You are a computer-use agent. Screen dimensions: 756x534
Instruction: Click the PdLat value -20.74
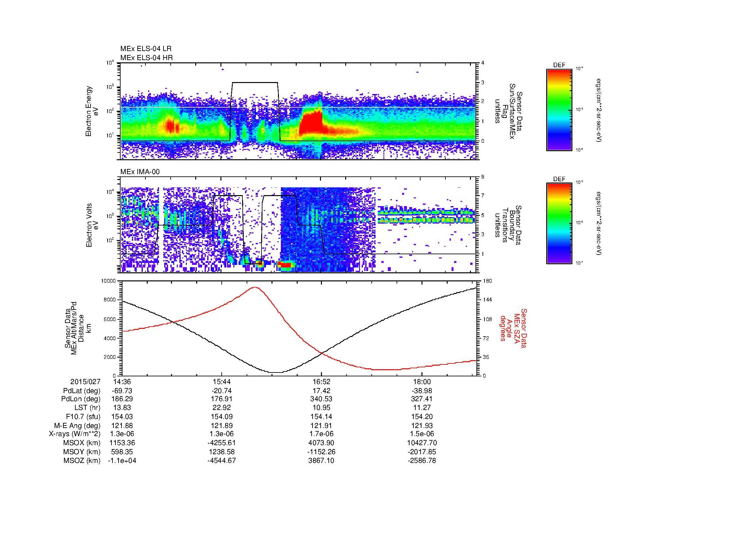(x=222, y=391)
